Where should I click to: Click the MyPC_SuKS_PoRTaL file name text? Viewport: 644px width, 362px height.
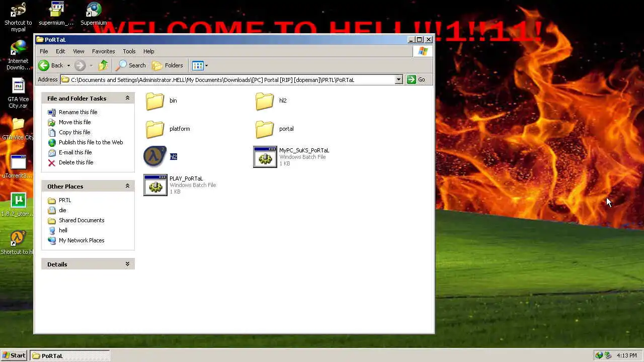(304, 150)
